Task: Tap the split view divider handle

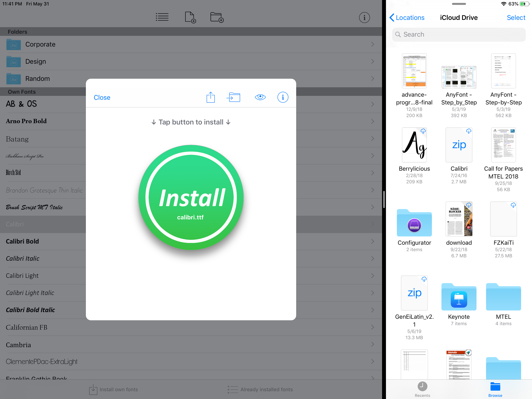Action: tap(384, 199)
